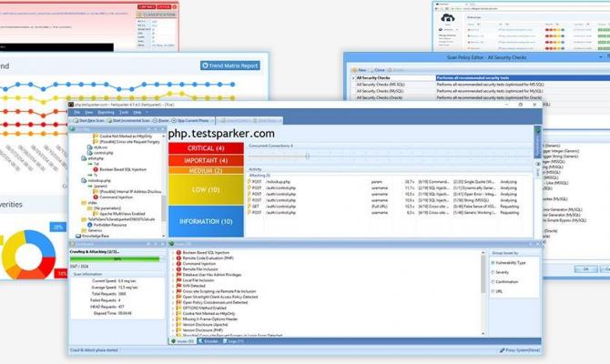Click the Forbidden Resource info icon

pyautogui.click(x=90, y=225)
